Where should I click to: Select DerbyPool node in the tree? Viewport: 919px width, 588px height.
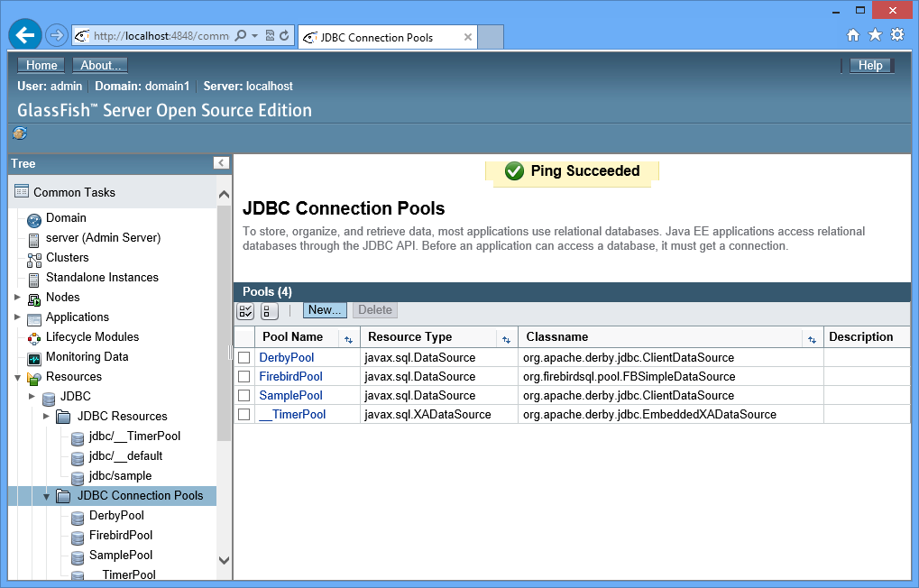[116, 515]
